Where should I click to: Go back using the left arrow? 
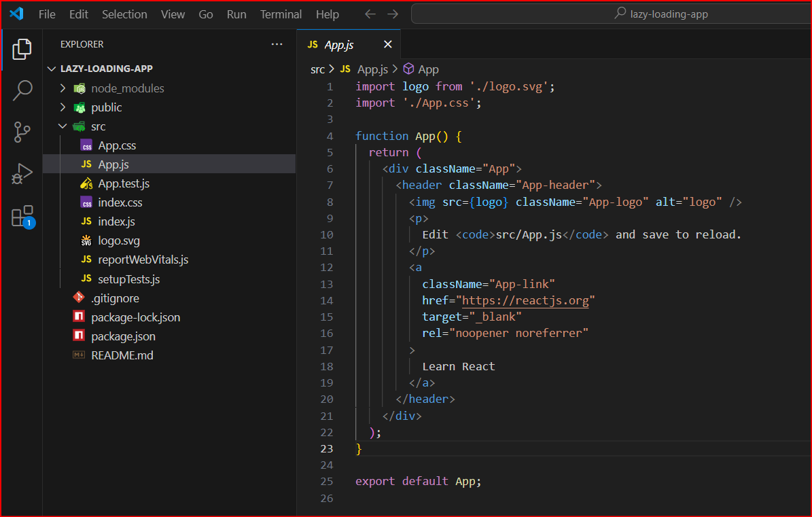pos(370,14)
